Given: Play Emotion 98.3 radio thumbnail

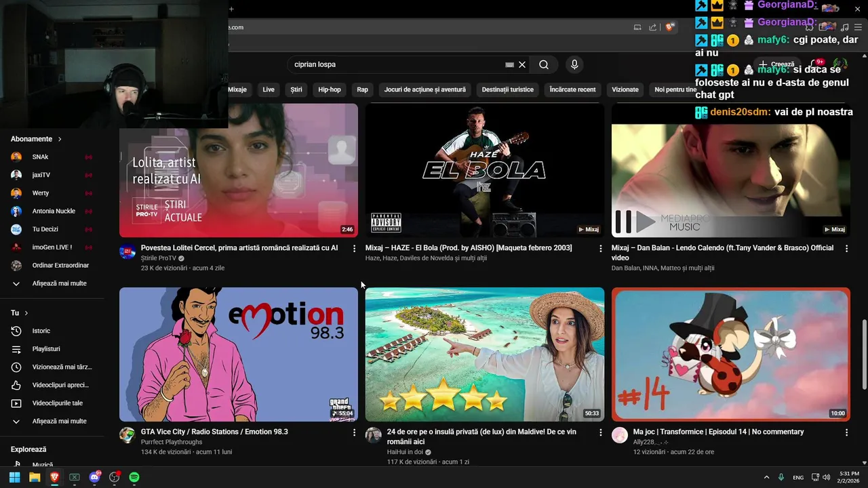Looking at the screenshot, I should pos(239,354).
